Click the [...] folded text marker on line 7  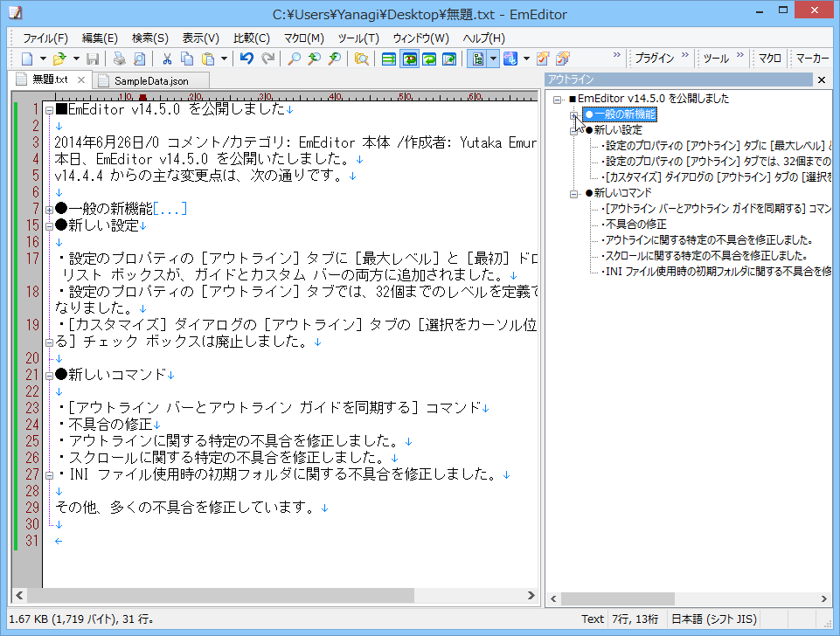pos(170,209)
